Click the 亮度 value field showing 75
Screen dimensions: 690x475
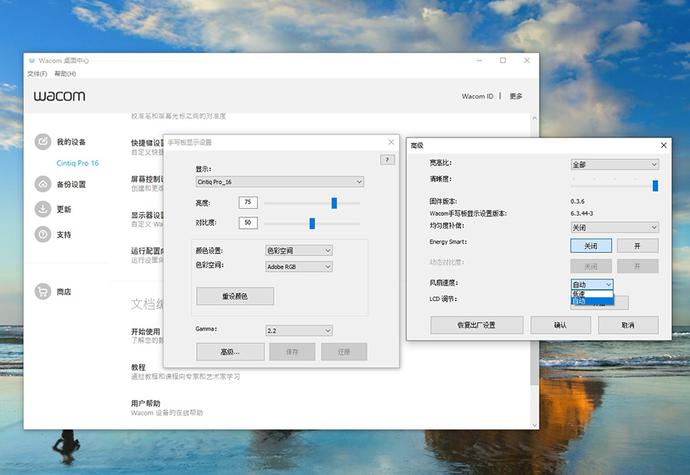point(248,202)
